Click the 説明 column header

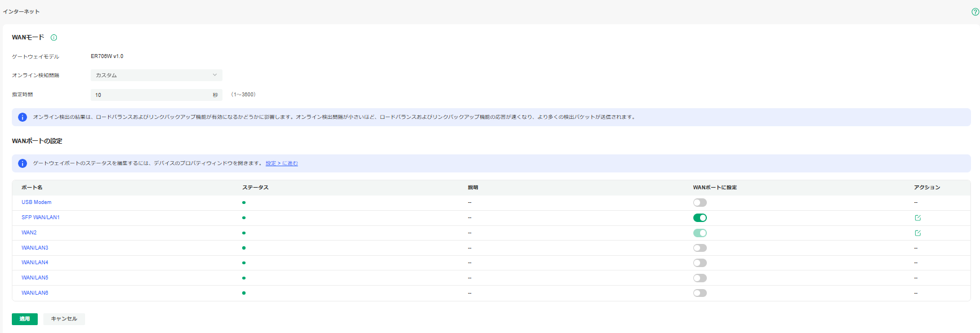(x=473, y=188)
